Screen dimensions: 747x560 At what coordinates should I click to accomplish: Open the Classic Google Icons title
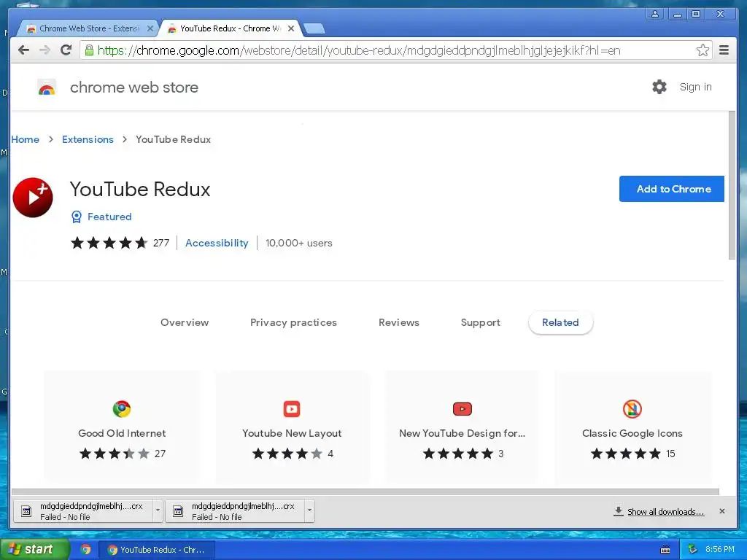pos(632,433)
